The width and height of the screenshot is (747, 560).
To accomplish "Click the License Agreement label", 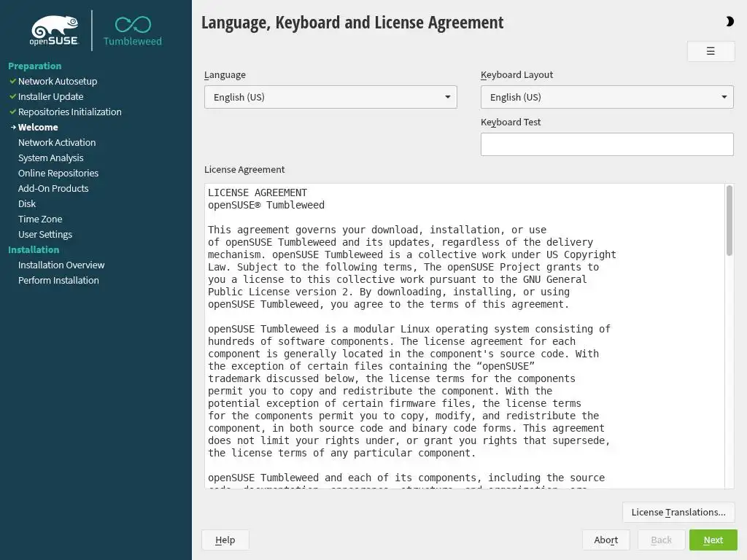I will (x=244, y=169).
